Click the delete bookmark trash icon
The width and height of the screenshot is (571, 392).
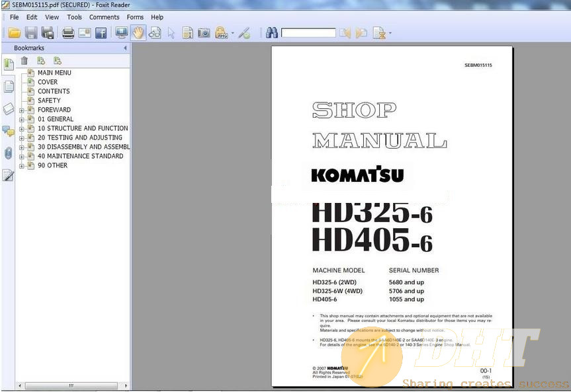click(x=24, y=61)
